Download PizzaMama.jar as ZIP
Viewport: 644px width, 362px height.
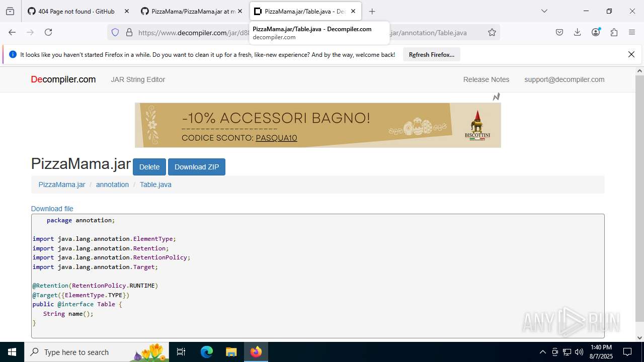197,167
